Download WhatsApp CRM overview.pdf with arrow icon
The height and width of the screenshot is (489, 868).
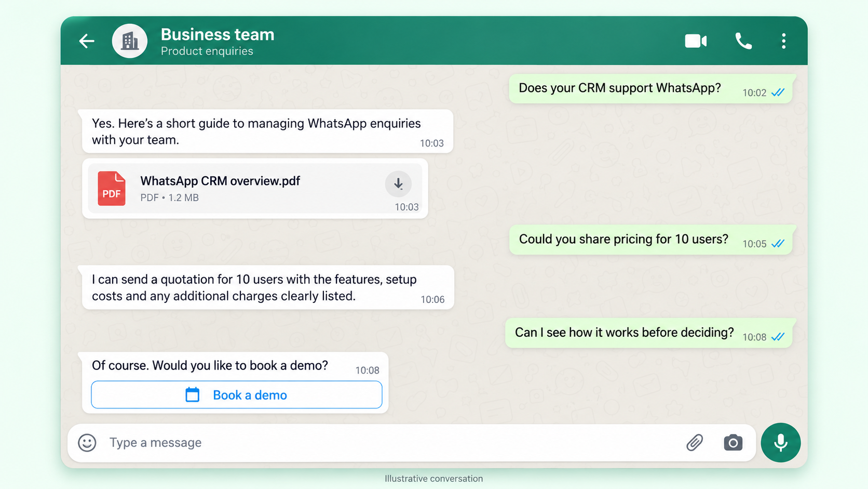tap(398, 184)
